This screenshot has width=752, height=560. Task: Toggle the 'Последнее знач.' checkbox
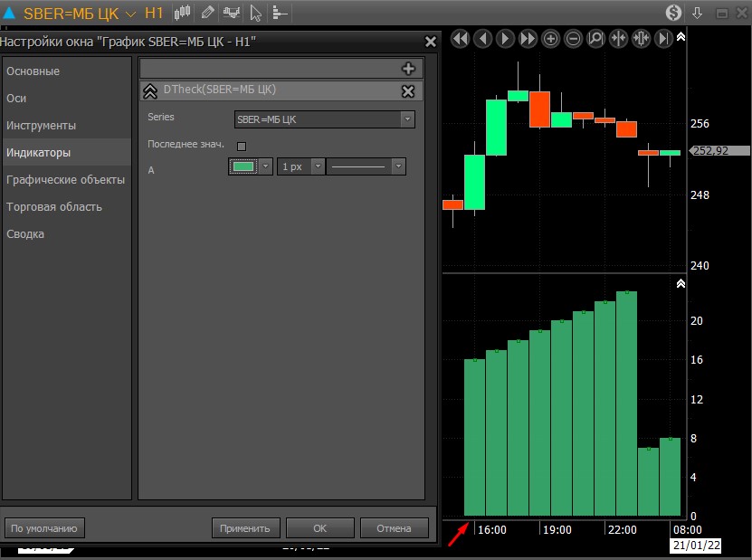point(241,146)
